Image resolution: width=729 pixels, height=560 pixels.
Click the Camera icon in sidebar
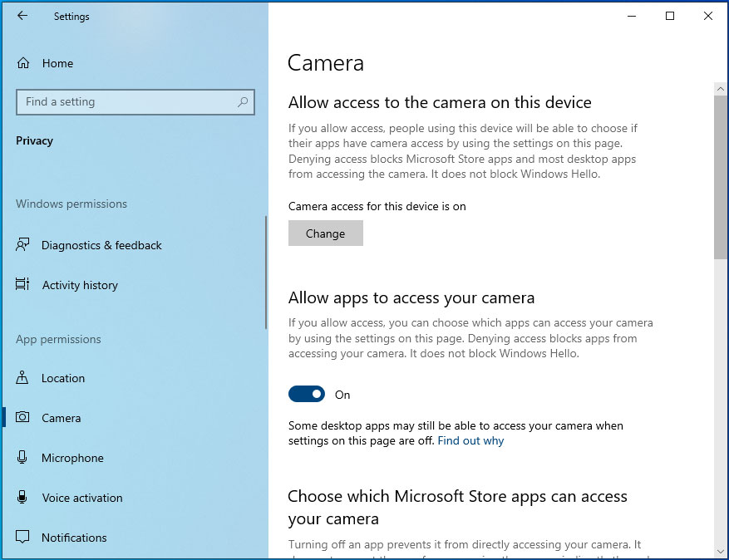pos(22,417)
